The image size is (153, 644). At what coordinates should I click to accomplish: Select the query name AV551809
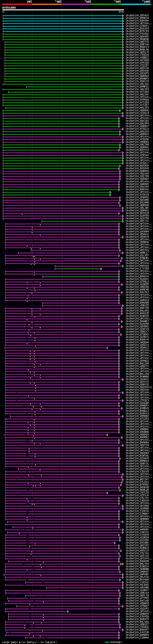[x=9, y=8]
